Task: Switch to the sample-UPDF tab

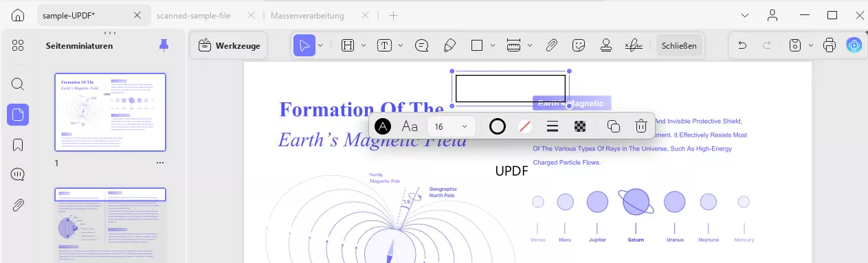Action: [x=69, y=15]
